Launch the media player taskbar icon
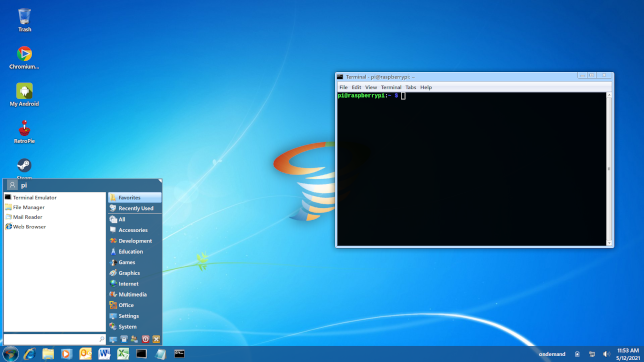644x362 pixels. (67, 354)
